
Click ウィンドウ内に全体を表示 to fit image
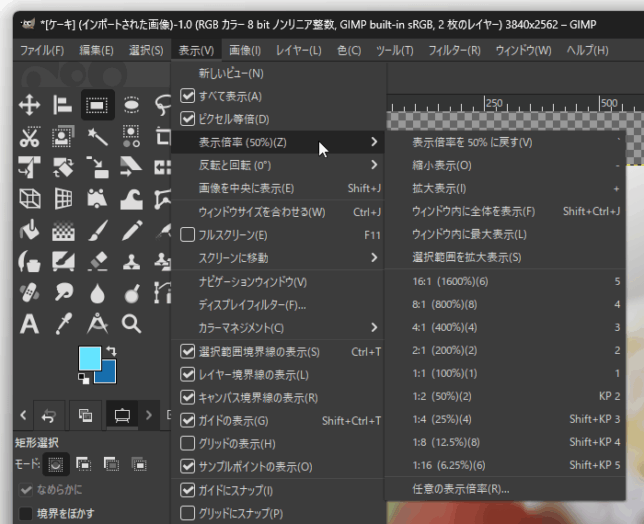pos(473,211)
